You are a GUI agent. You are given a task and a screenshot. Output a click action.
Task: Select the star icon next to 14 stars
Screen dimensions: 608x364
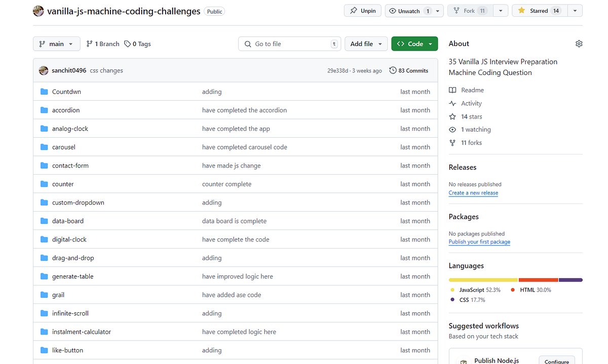[452, 116]
